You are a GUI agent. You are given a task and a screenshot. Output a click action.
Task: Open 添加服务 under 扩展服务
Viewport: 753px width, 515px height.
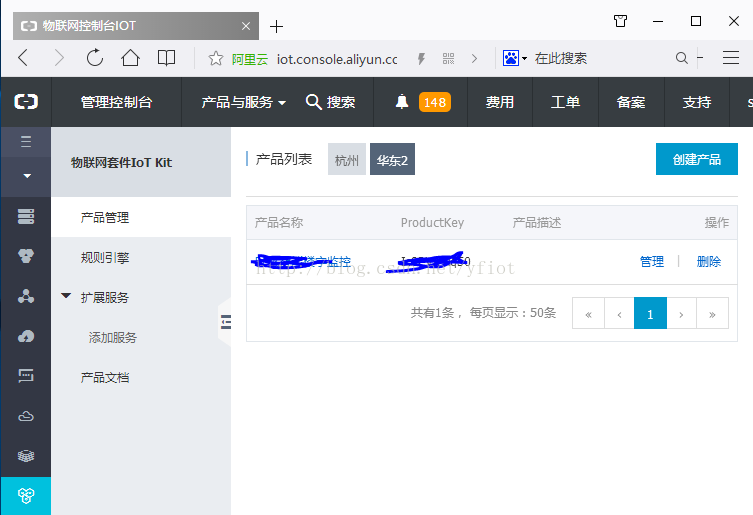(112, 338)
